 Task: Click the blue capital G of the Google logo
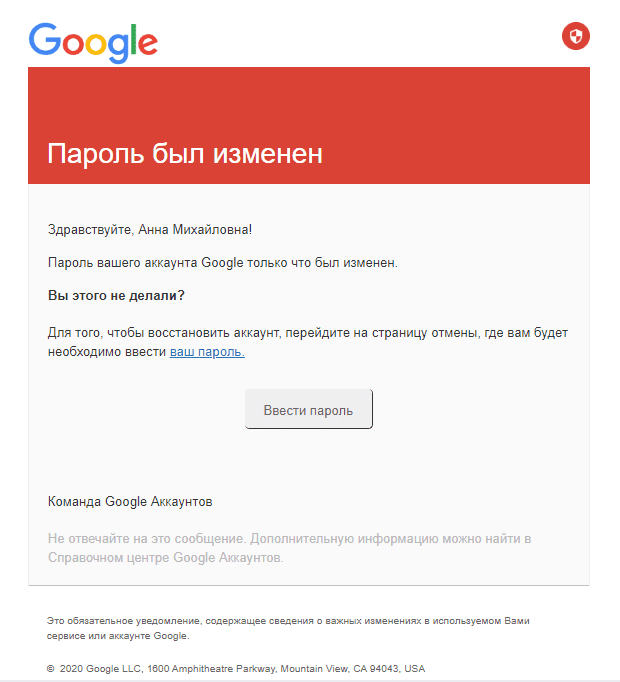[x=45, y=39]
